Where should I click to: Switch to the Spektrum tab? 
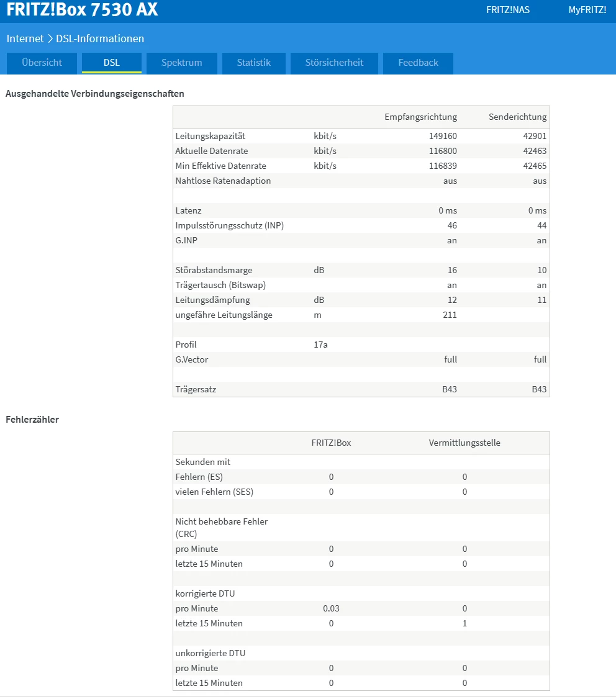click(x=181, y=63)
